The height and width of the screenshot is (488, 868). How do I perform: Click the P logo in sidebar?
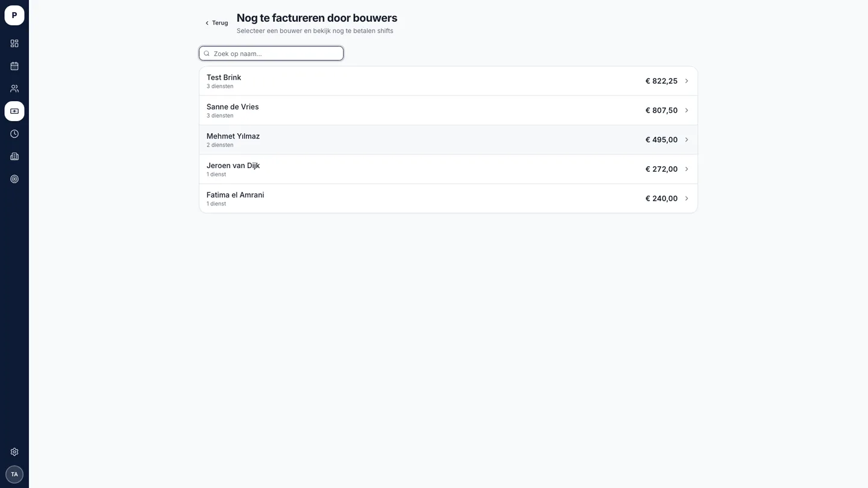[x=14, y=15]
